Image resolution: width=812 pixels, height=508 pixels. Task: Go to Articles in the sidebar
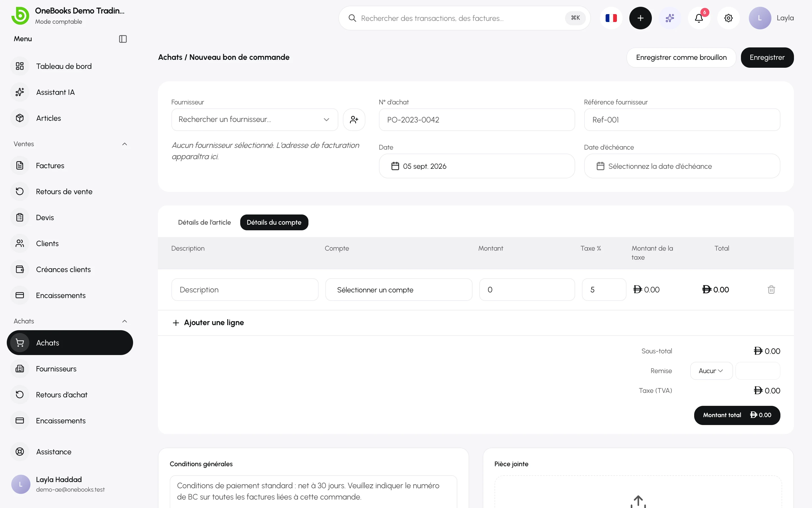70,118
